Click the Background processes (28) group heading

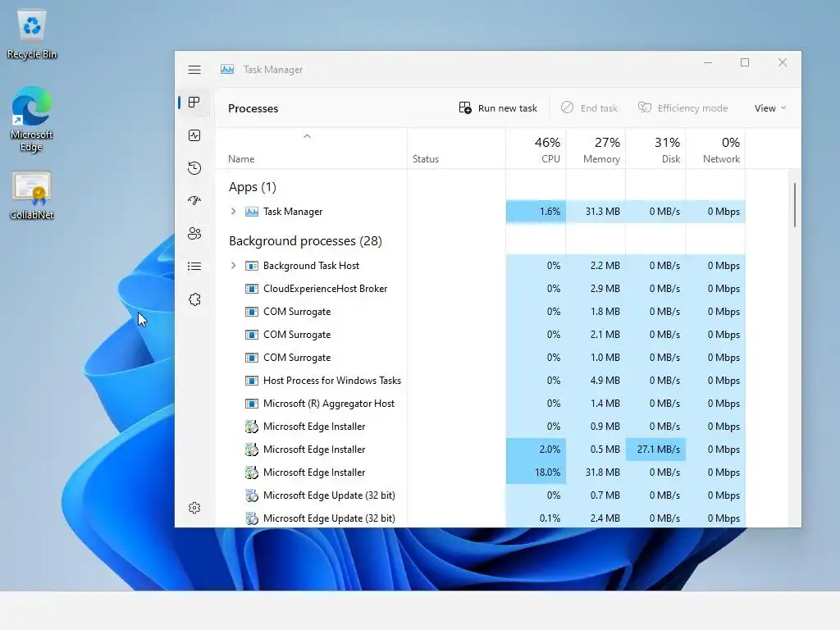click(x=305, y=241)
